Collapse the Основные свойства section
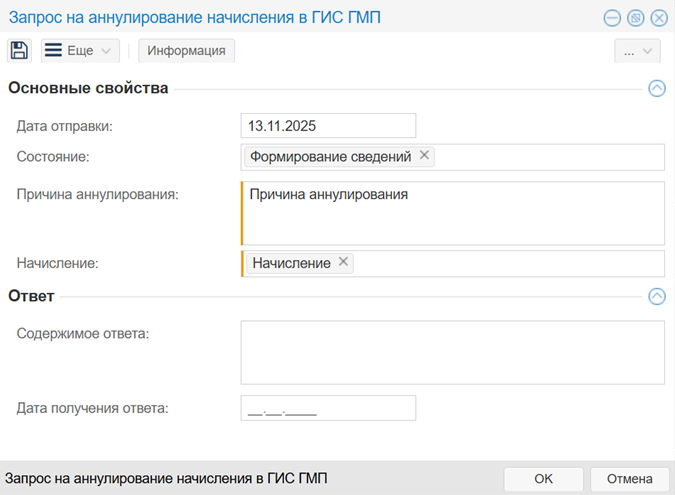The image size is (675, 495). (x=656, y=88)
